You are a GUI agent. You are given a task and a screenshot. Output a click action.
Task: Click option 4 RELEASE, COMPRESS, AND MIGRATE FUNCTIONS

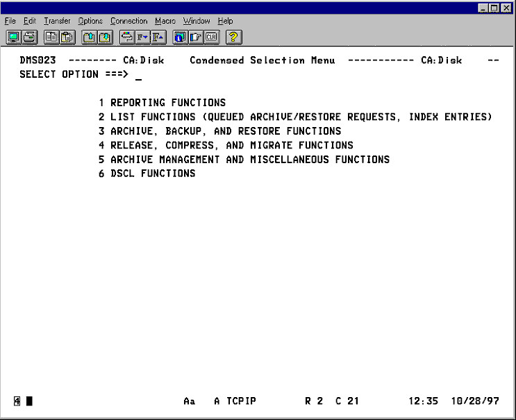coord(226,145)
